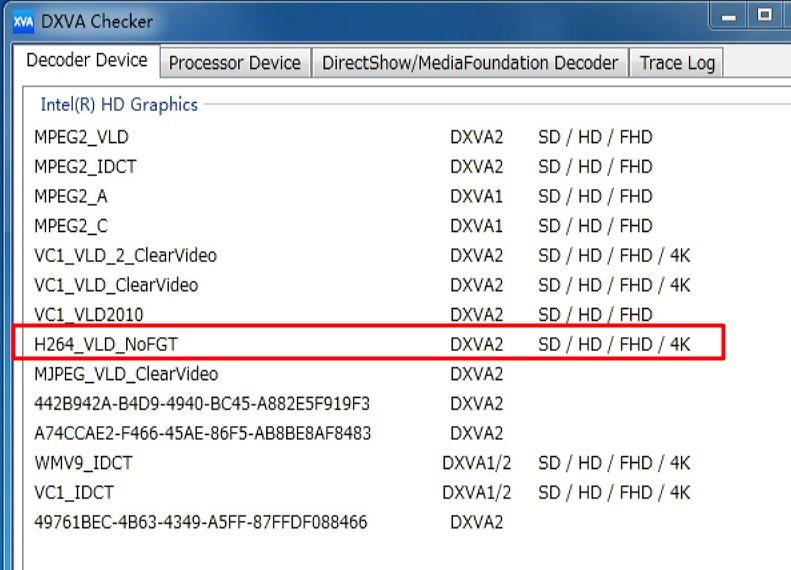
Task: Select the highlighted H264_VLD_NoFGT row
Action: click(x=106, y=345)
